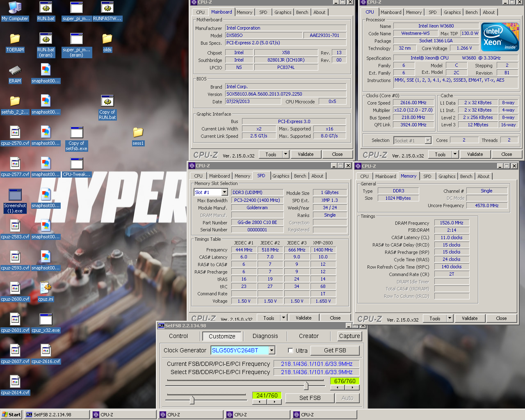
Task: Click the Select FSB/DDR/PCI-E/PCI Frequency field
Action: point(317,372)
